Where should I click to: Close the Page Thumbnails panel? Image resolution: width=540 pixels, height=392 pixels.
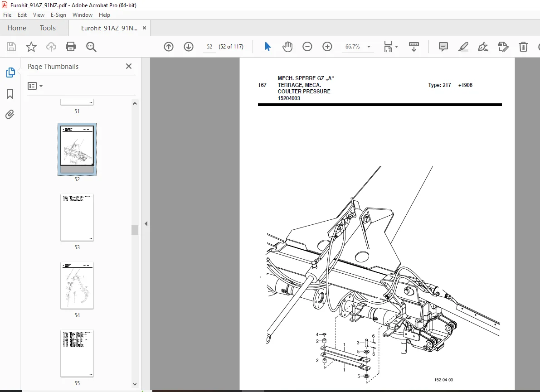pyautogui.click(x=129, y=66)
